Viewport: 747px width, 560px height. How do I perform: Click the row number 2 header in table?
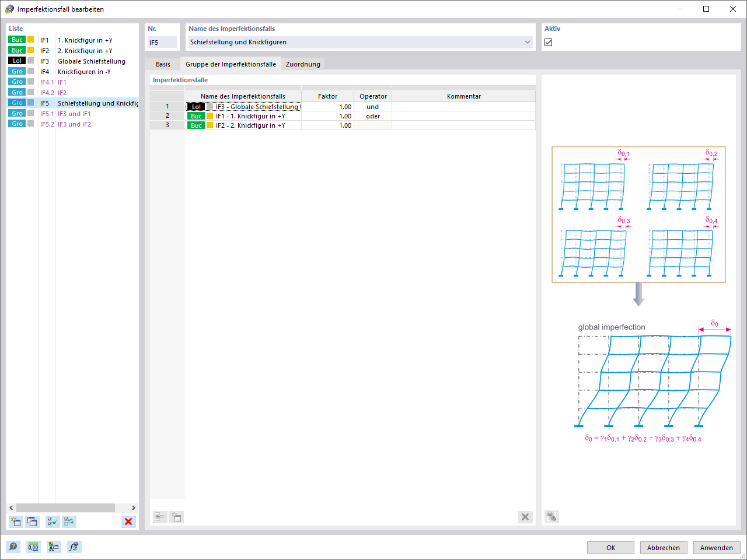click(167, 116)
